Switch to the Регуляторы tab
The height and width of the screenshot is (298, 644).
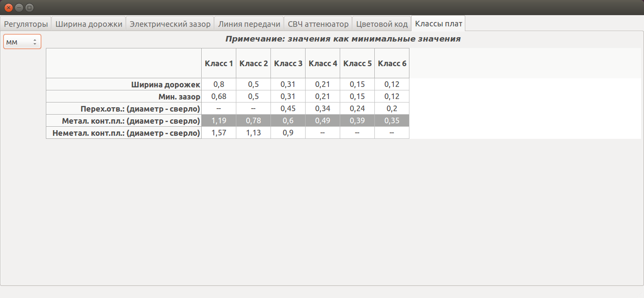(x=26, y=24)
